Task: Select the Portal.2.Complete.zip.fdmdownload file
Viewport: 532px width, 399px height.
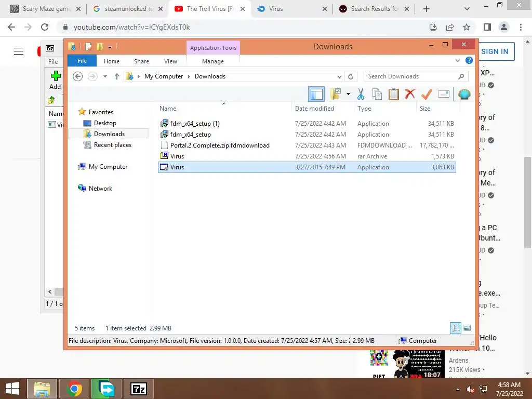Action: point(307,145)
